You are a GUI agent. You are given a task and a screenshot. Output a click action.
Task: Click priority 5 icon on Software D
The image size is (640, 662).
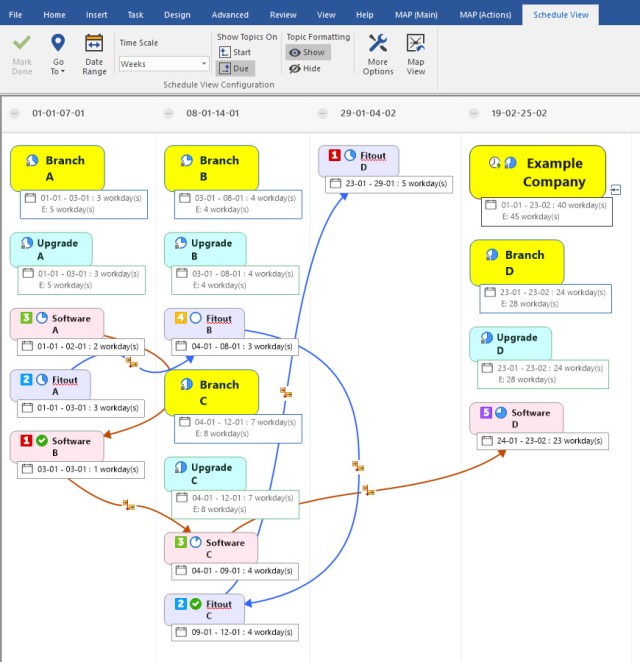(486, 412)
